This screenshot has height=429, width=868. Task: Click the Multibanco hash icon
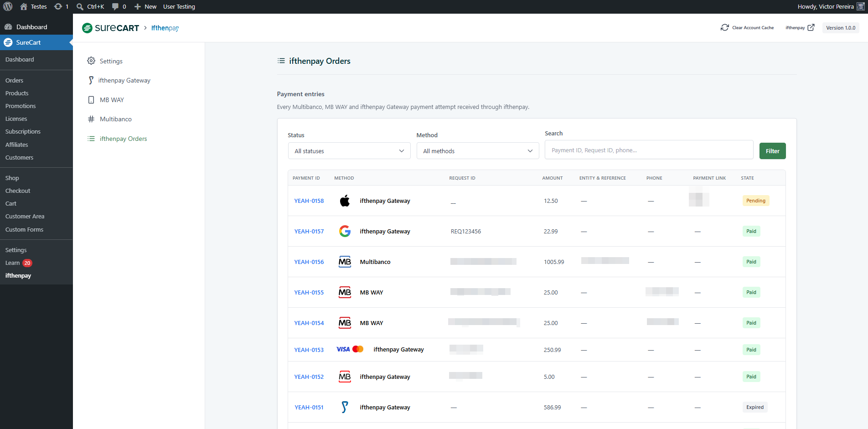click(x=91, y=119)
